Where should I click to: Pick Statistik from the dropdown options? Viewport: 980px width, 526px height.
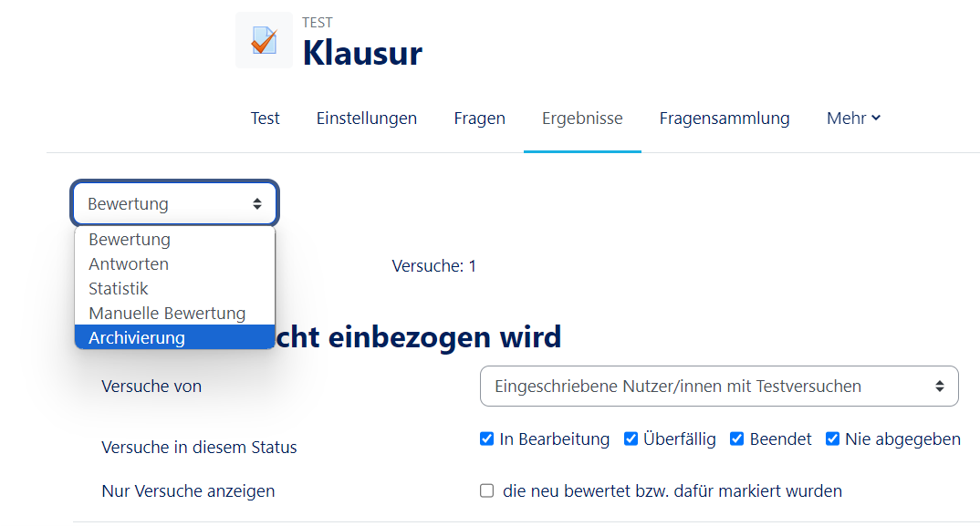119,289
